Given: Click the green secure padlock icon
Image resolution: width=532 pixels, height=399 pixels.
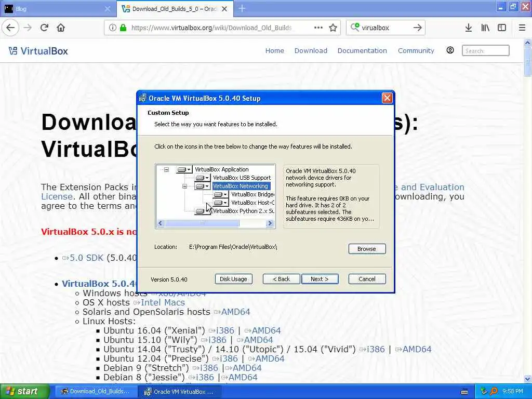Looking at the screenshot, I should [123, 28].
